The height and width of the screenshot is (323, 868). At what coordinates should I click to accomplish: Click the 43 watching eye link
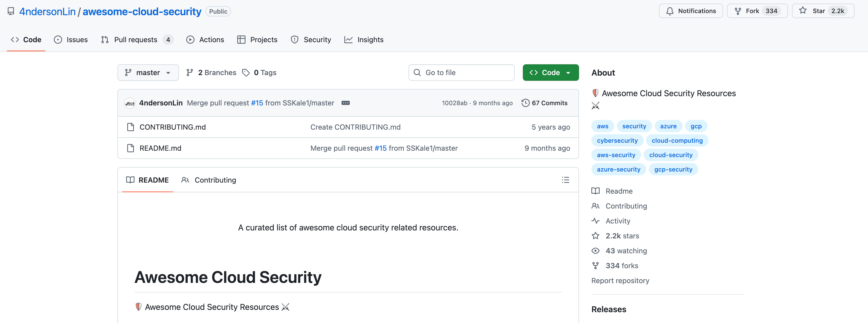point(619,251)
